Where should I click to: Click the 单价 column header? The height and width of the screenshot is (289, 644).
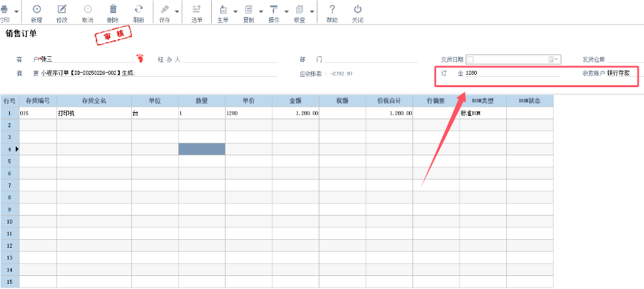249,101
